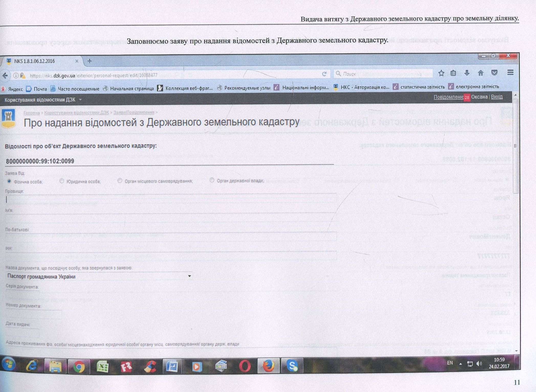Open the Почта bookmark
The width and height of the screenshot is (536, 392).
point(37,89)
